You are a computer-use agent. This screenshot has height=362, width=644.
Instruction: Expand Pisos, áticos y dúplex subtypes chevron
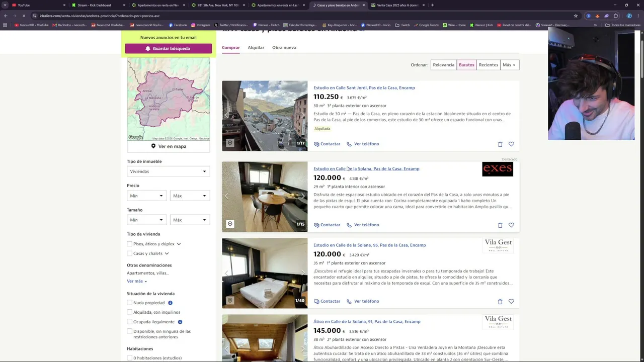179,244
